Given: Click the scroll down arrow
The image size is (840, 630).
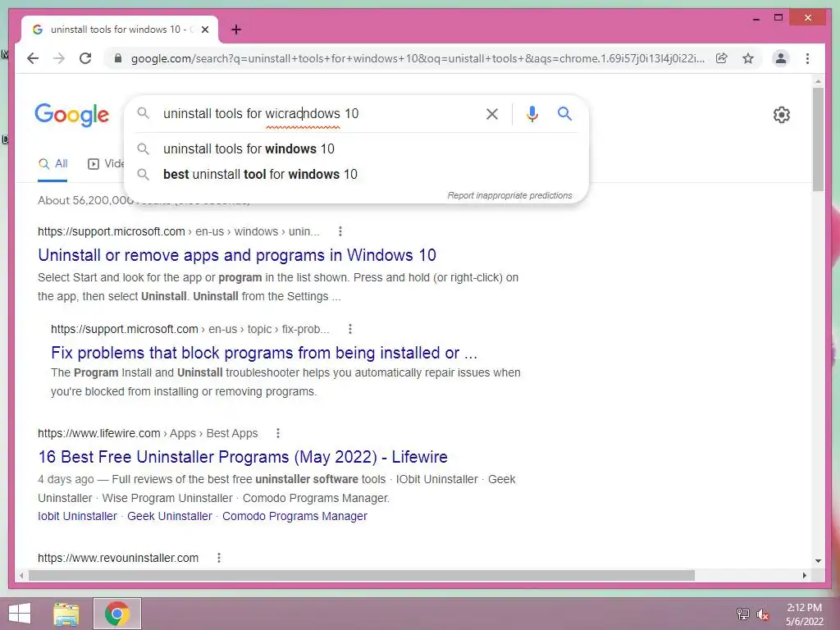Looking at the screenshot, I should point(818,561).
